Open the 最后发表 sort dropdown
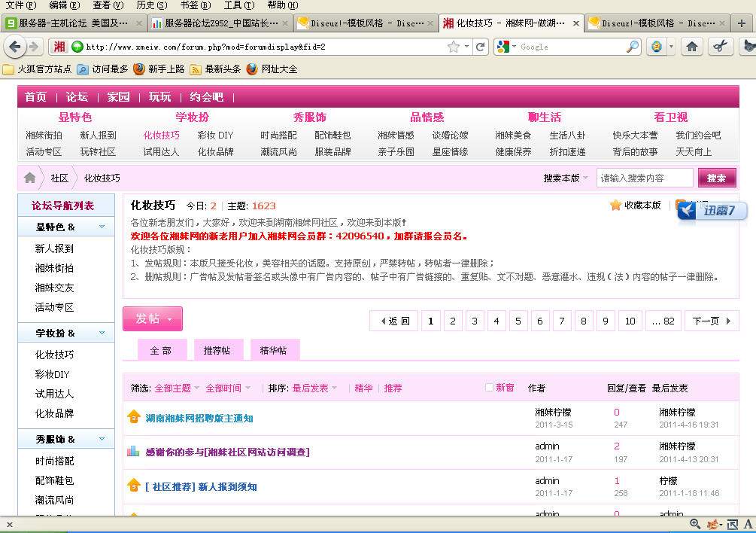This screenshot has height=533, width=756. [x=314, y=388]
